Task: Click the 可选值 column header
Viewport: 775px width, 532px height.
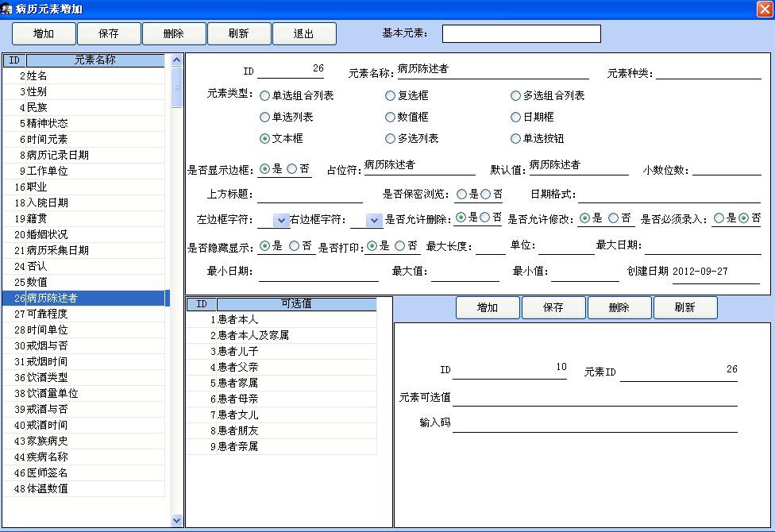Action: pyautogui.click(x=296, y=304)
